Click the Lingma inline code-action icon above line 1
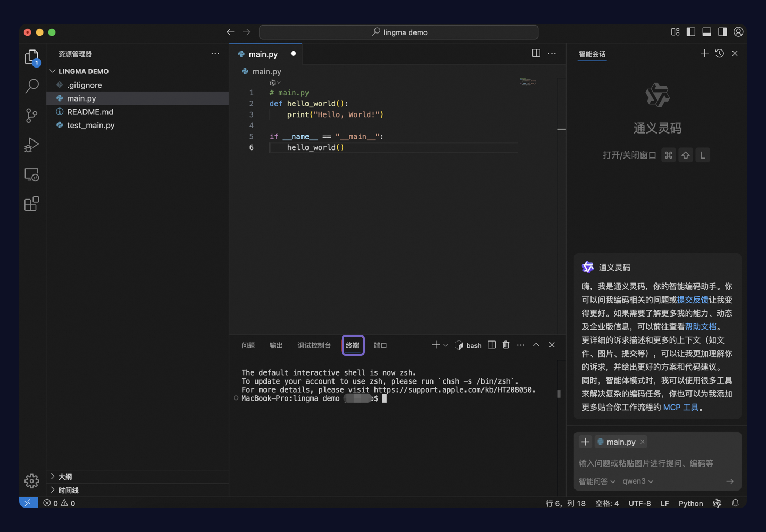 coord(274,82)
